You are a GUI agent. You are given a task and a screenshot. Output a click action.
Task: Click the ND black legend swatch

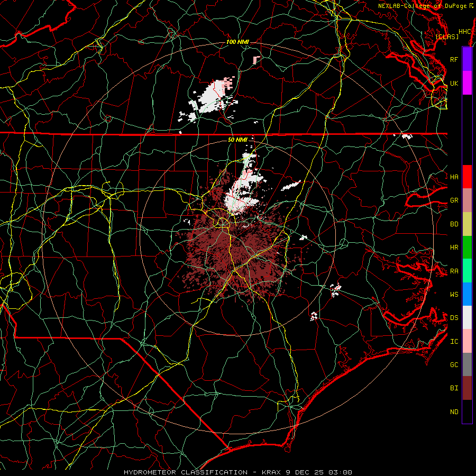click(467, 411)
